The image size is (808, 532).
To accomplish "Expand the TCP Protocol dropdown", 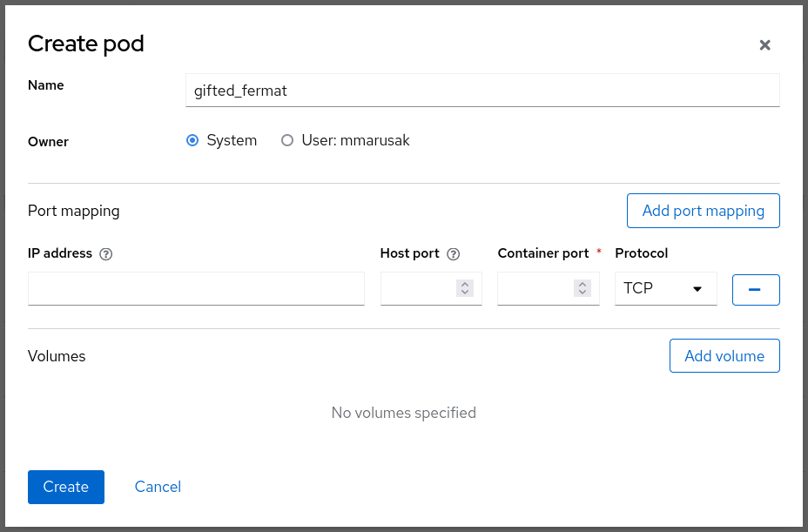I will pos(665,289).
